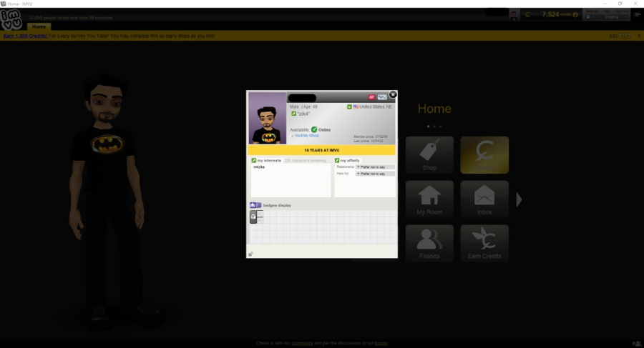The height and width of the screenshot is (348, 644).
Task: Open the country flag dropdown arrow
Action: [349, 106]
